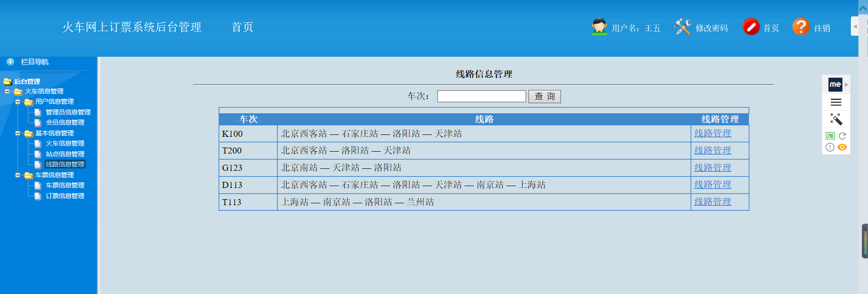Collapse the 火车信息管理 tree node

point(7,91)
